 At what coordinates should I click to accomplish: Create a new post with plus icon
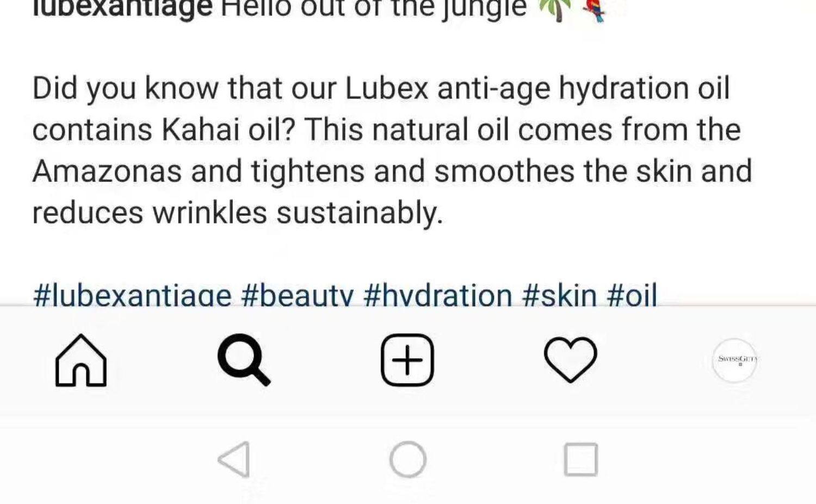click(407, 360)
